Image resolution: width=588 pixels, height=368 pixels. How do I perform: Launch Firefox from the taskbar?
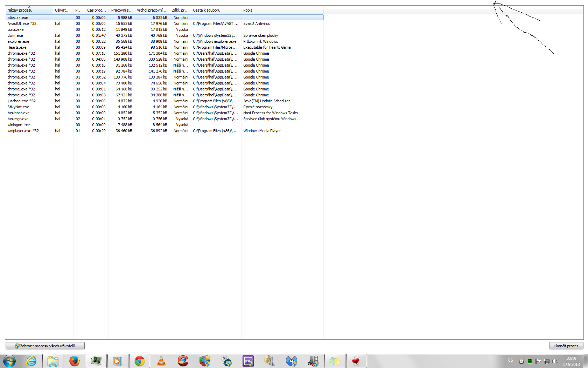[x=75, y=361]
